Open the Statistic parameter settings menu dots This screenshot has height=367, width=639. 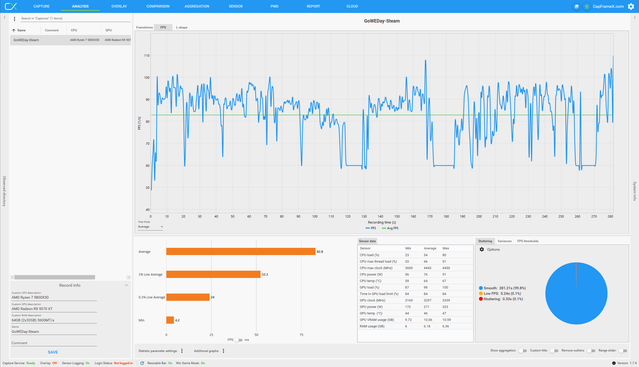coord(182,351)
